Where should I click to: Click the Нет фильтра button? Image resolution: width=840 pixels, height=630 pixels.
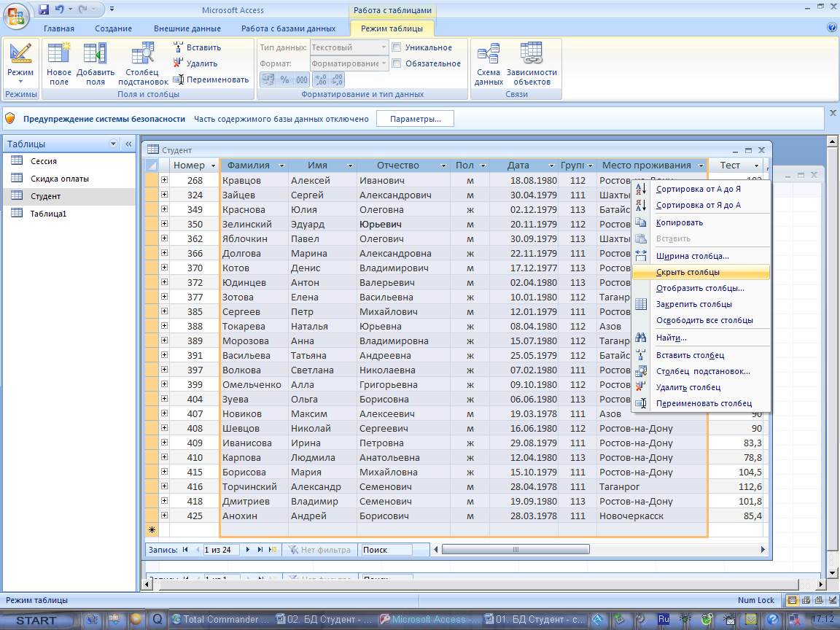tap(320, 550)
